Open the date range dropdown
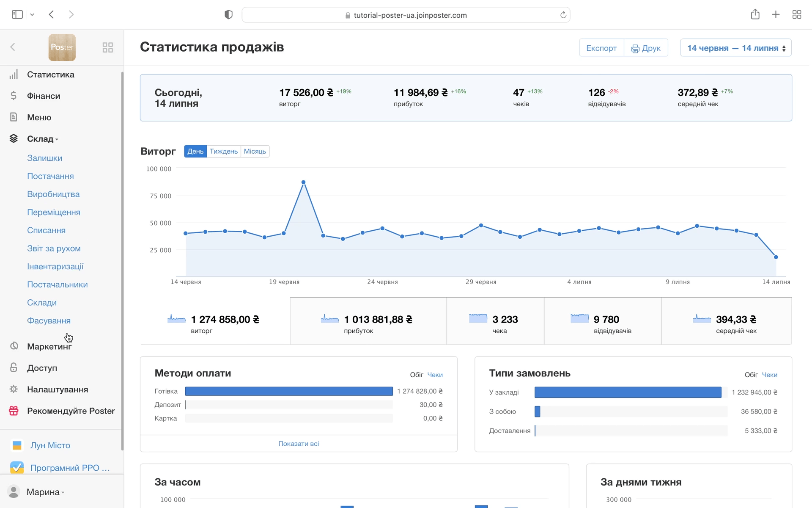 tap(735, 48)
